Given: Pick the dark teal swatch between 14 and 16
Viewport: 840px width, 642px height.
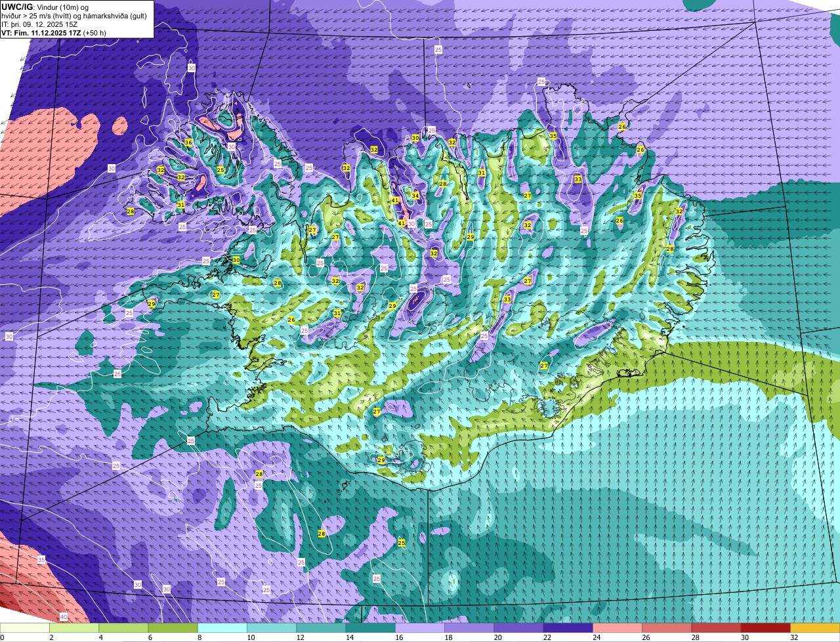Looking at the screenshot, I should click(x=370, y=628).
